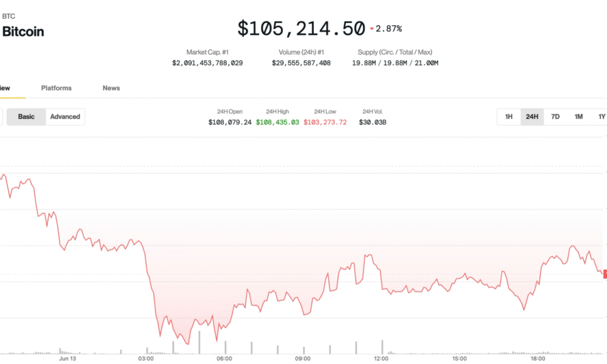Click the 24H Low value $103,273.72
This screenshot has height=364, width=607.
coord(325,122)
